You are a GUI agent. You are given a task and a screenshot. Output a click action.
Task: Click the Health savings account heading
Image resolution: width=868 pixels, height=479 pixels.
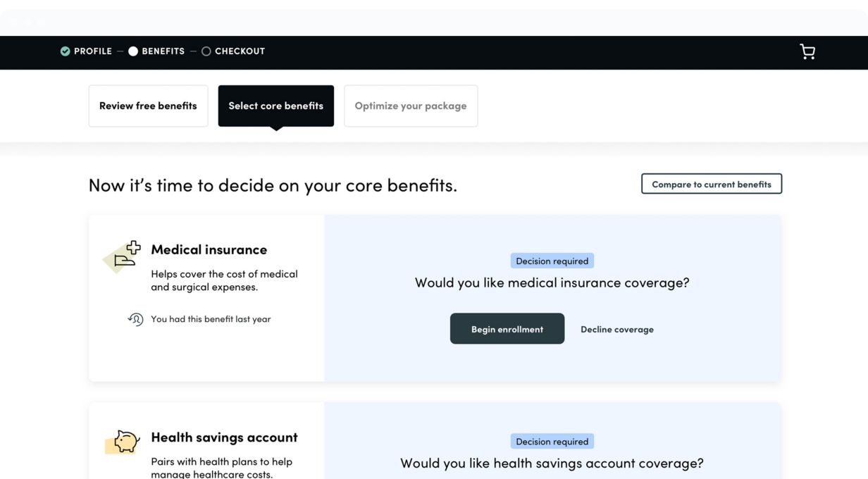224,437
